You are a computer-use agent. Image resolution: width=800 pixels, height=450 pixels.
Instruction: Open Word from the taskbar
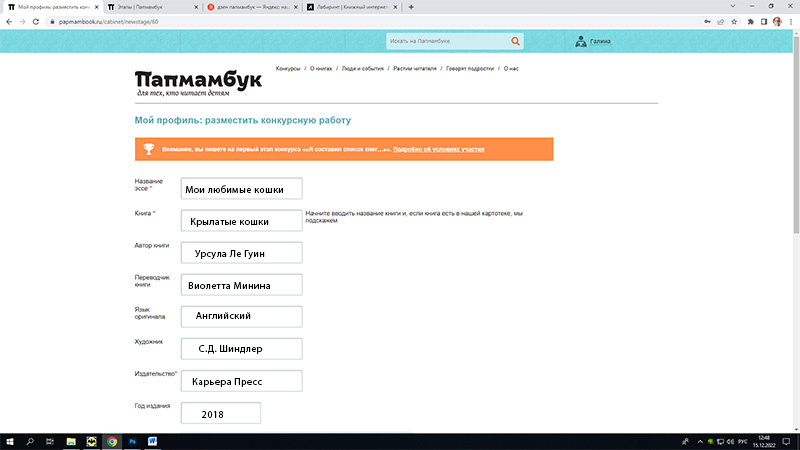[153, 440]
